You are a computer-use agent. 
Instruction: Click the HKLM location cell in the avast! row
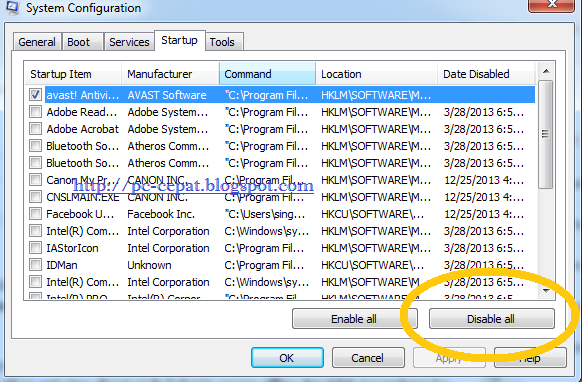click(x=376, y=95)
